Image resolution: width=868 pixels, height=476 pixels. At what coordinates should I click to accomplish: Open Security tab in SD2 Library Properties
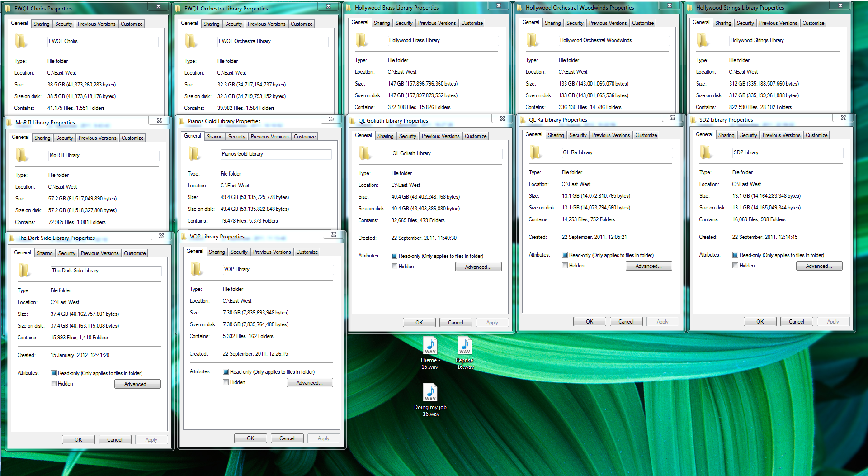(x=749, y=135)
